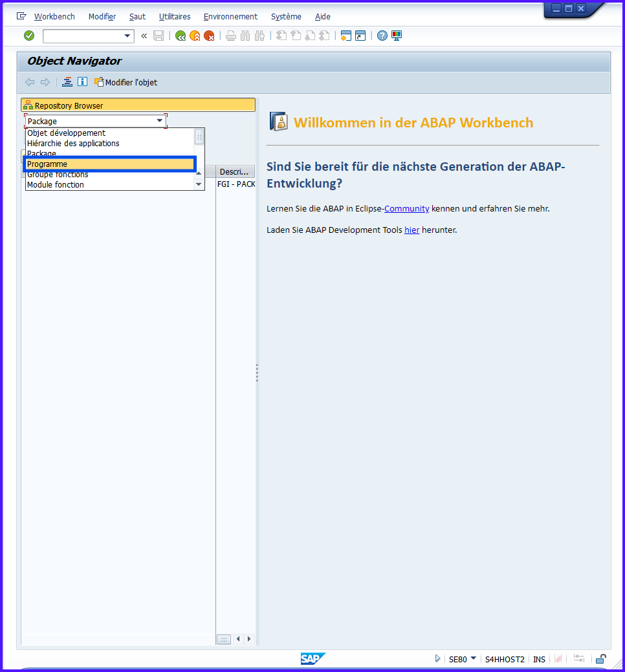The width and height of the screenshot is (625, 672).
Task: Click the Display Object List icon
Action: coord(67,82)
